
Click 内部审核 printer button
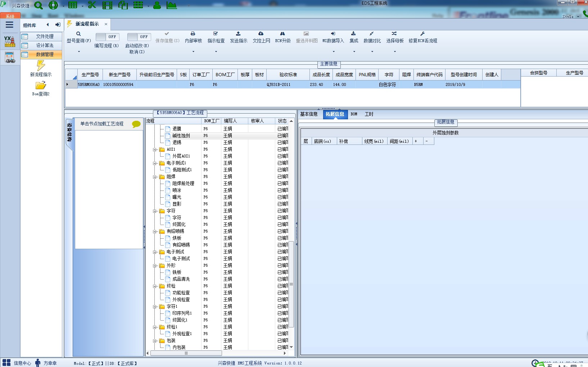tap(193, 37)
